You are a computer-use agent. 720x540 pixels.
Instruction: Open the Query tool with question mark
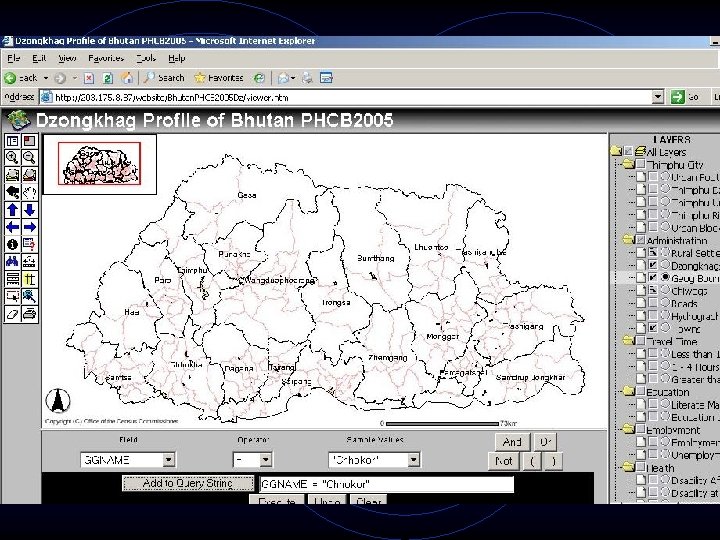tap(30, 244)
